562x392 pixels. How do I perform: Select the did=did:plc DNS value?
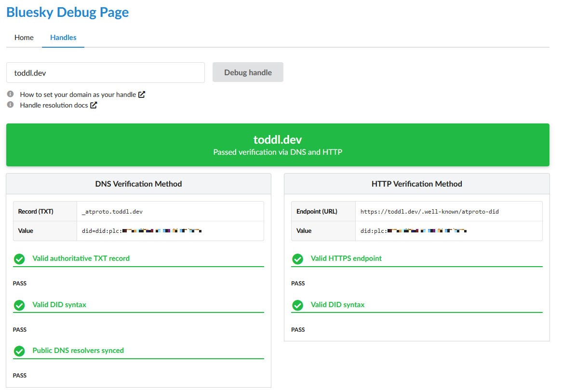coord(142,231)
